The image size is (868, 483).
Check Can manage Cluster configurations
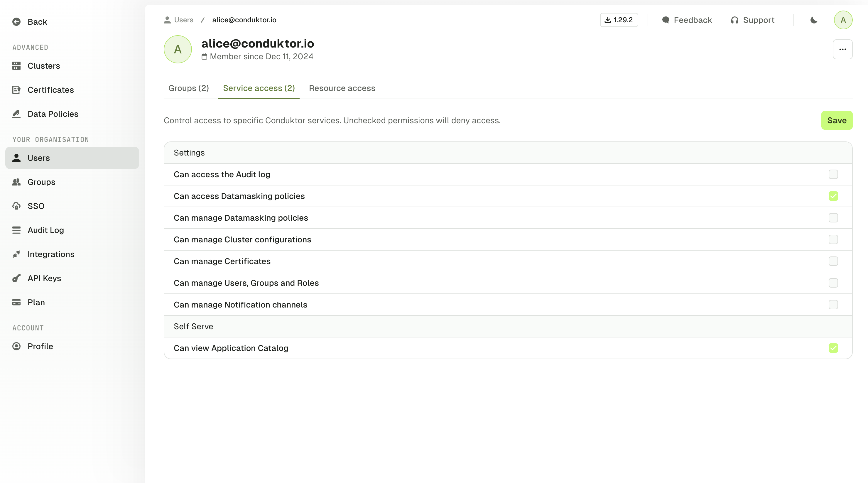point(833,240)
